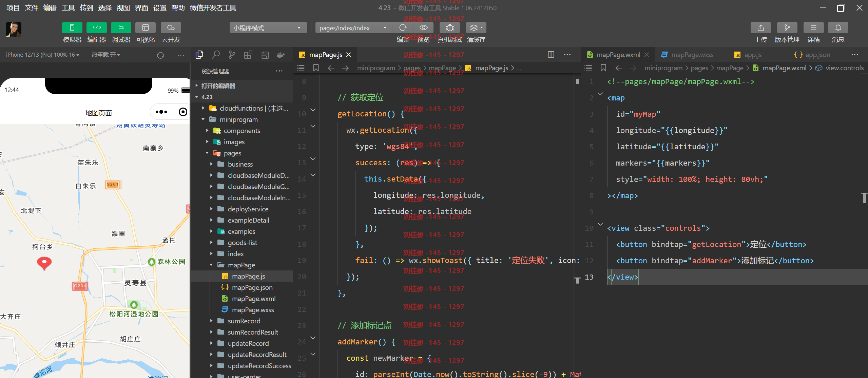Toggle the editor panel button

tap(97, 28)
